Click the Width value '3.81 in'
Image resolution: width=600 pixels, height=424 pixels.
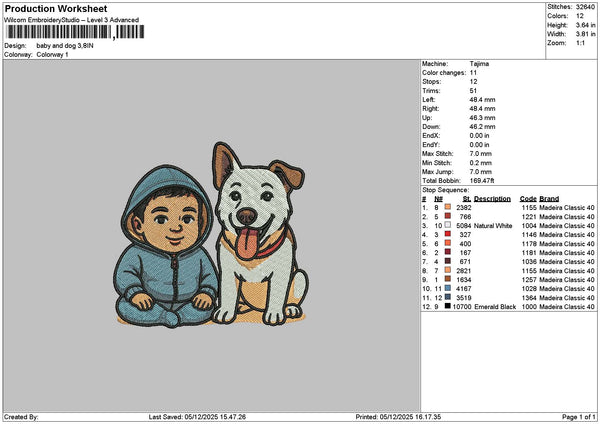coord(585,34)
